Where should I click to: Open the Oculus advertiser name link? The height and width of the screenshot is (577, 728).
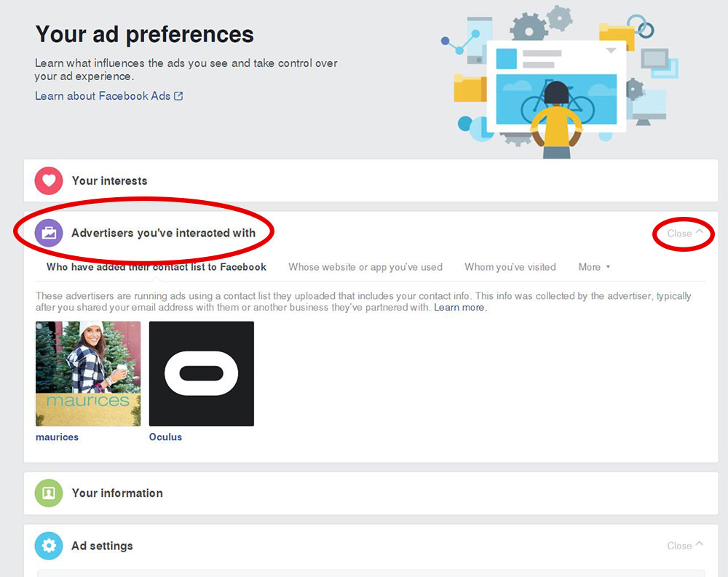(165, 437)
